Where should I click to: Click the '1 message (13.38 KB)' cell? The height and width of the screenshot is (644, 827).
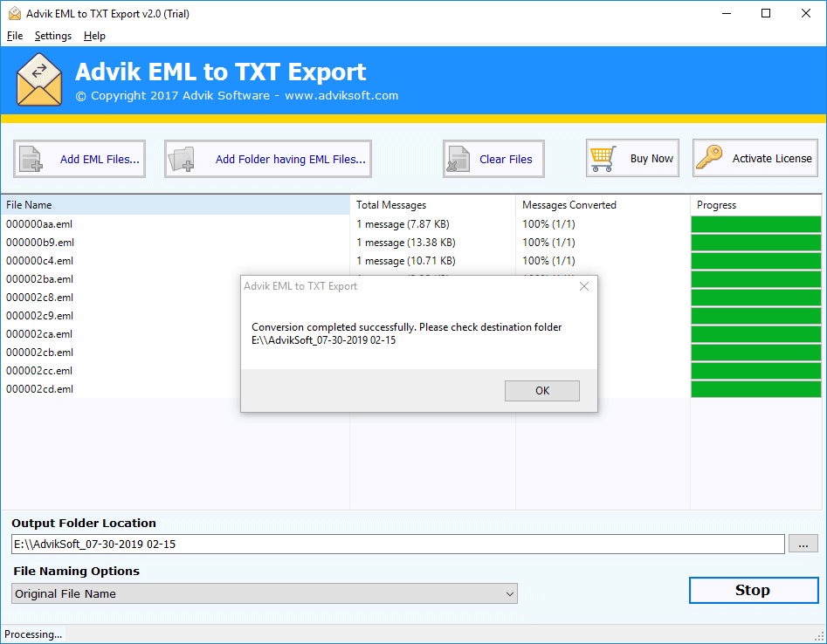405,243
